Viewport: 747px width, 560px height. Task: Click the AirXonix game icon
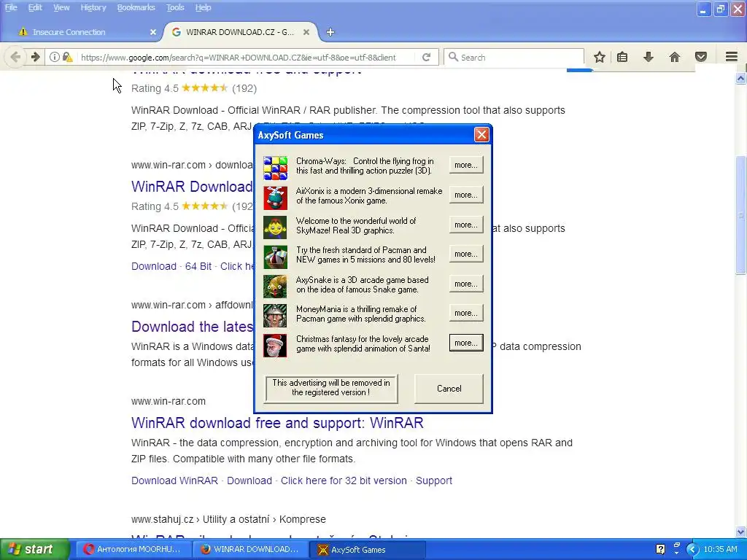[275, 198]
